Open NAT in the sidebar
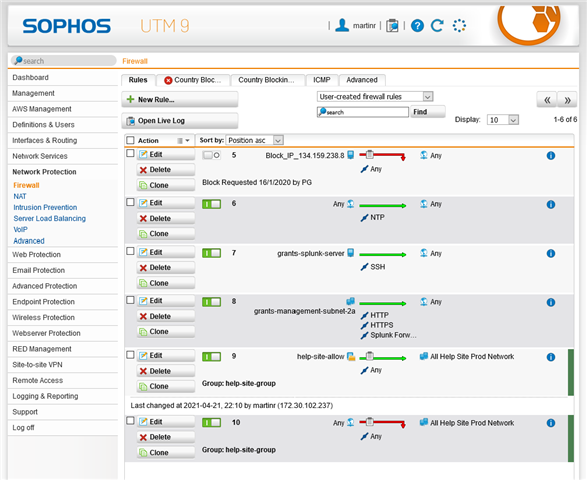 point(20,196)
